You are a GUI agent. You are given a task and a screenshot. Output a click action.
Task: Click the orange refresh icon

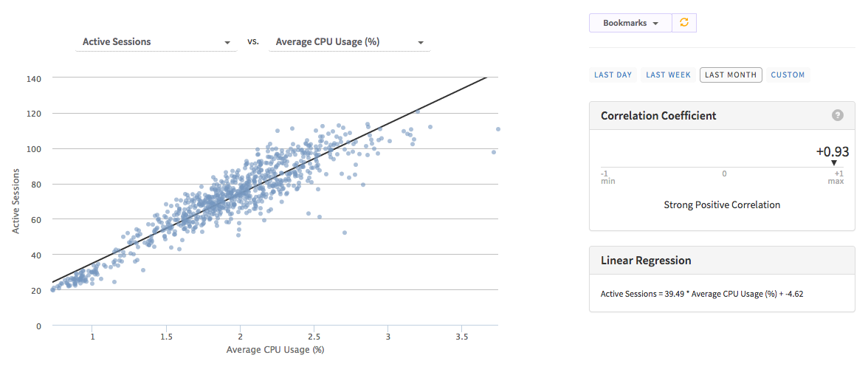684,23
